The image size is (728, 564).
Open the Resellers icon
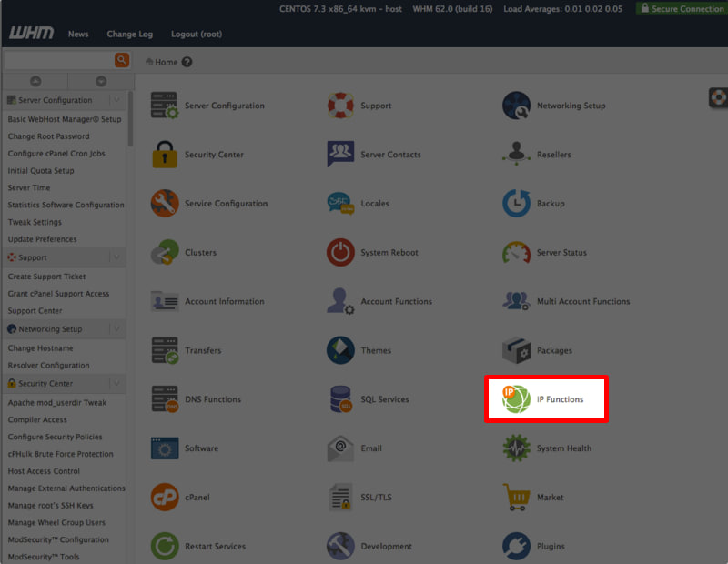(x=516, y=154)
